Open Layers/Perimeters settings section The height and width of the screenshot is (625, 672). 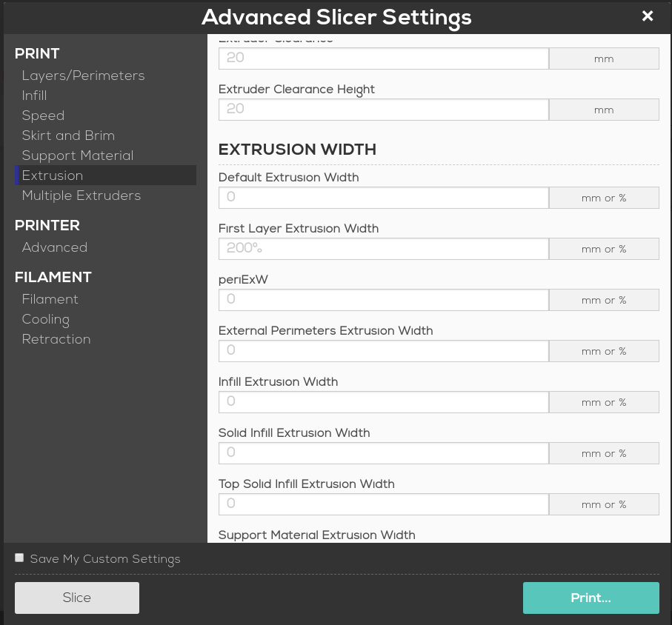(83, 76)
